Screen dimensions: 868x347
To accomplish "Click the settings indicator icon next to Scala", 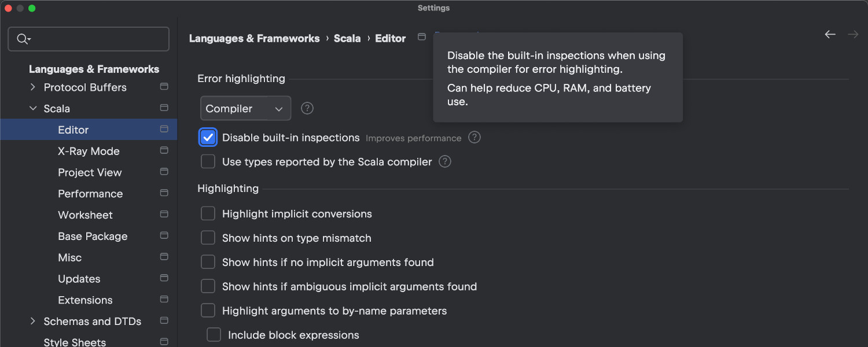I will click(164, 108).
